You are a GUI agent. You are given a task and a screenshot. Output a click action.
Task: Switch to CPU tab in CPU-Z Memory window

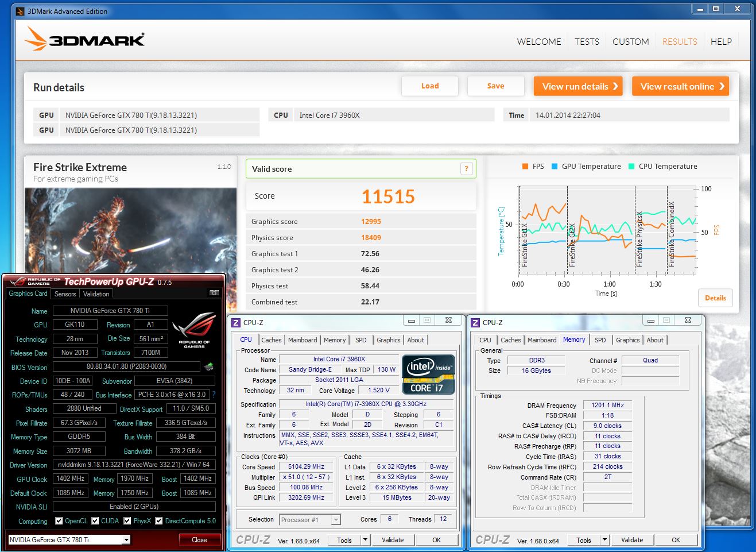click(x=485, y=340)
